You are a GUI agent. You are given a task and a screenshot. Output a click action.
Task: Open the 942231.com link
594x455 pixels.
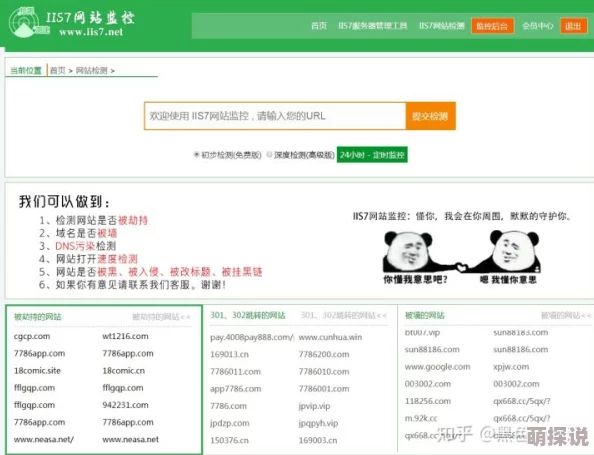(x=125, y=405)
